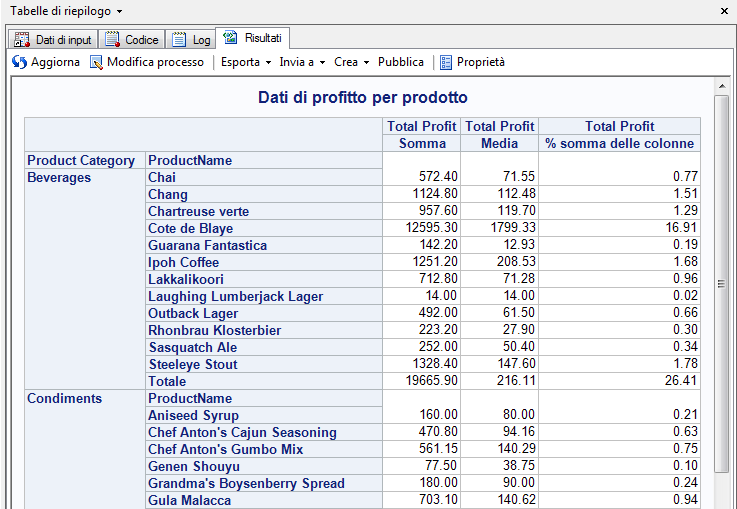Close the Tabelle di riepilogo panel
The width and height of the screenshot is (737, 509).
point(725,10)
